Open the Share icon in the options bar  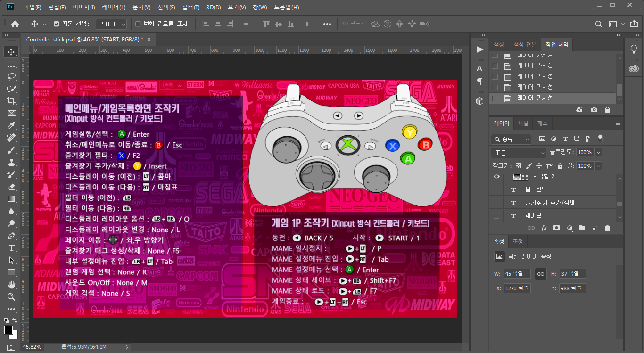point(634,24)
